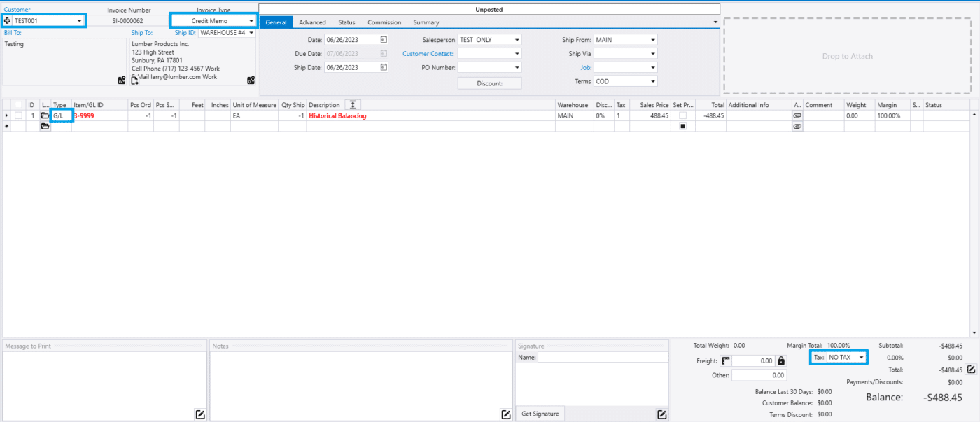The width and height of the screenshot is (980, 422).
Task: Click inside the Notes text area
Action: (x=361, y=386)
